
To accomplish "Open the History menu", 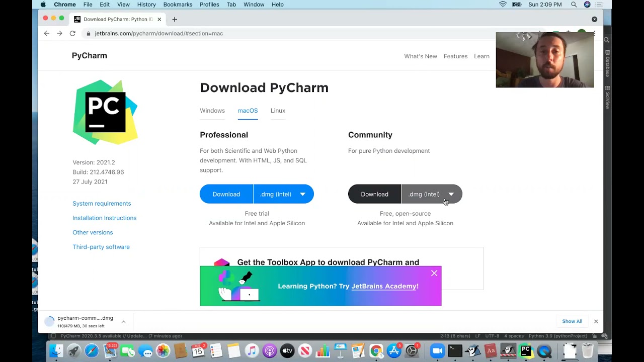I will (x=146, y=5).
